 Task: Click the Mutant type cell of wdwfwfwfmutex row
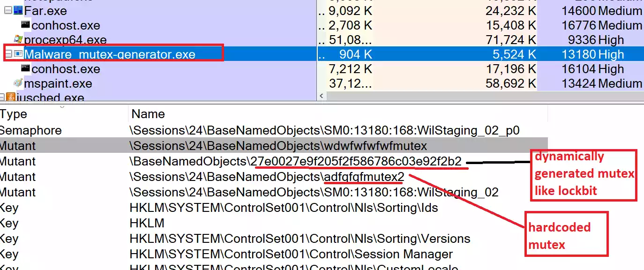point(18,145)
